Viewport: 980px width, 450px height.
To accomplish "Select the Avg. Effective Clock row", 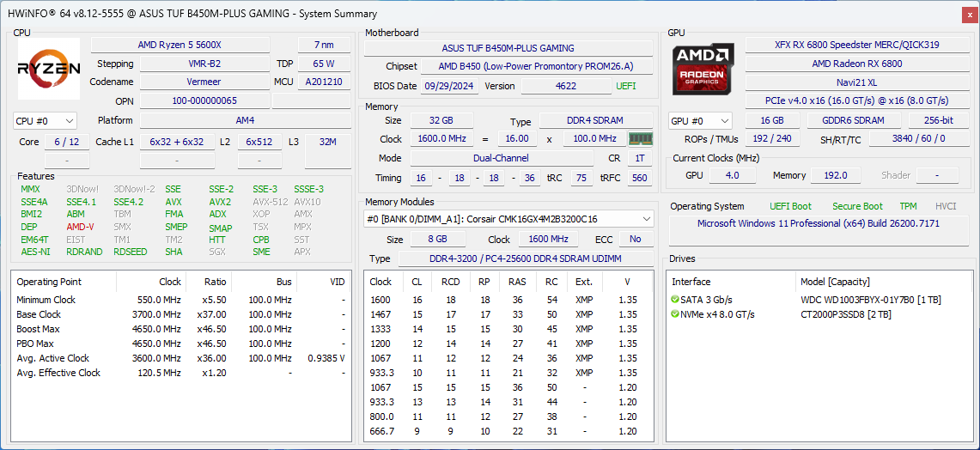I will [181, 373].
